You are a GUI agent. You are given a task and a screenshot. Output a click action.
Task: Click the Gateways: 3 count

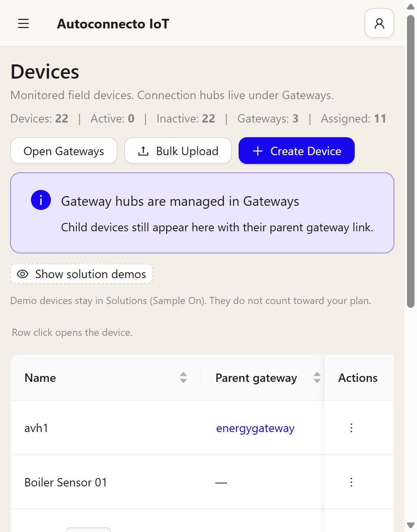[x=268, y=119]
